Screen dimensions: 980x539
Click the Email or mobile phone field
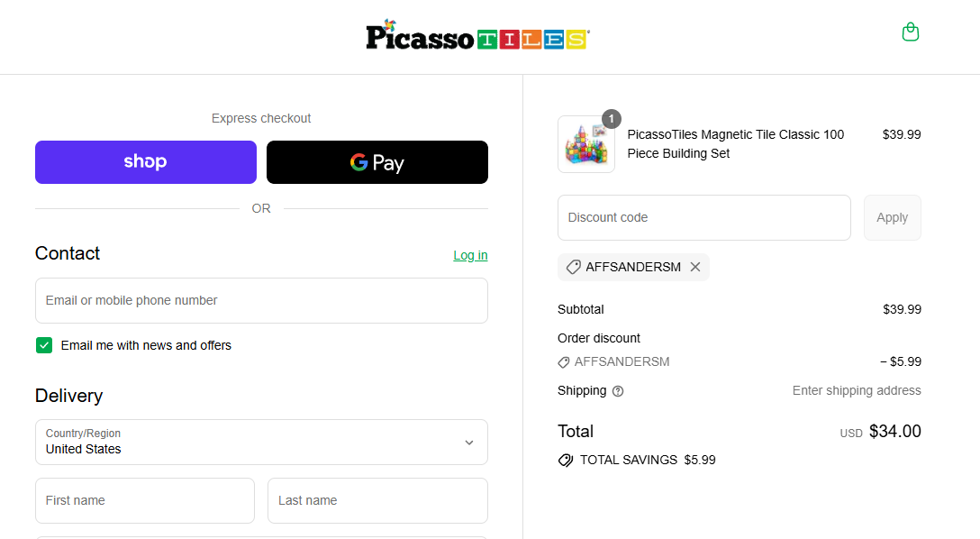[x=261, y=300]
